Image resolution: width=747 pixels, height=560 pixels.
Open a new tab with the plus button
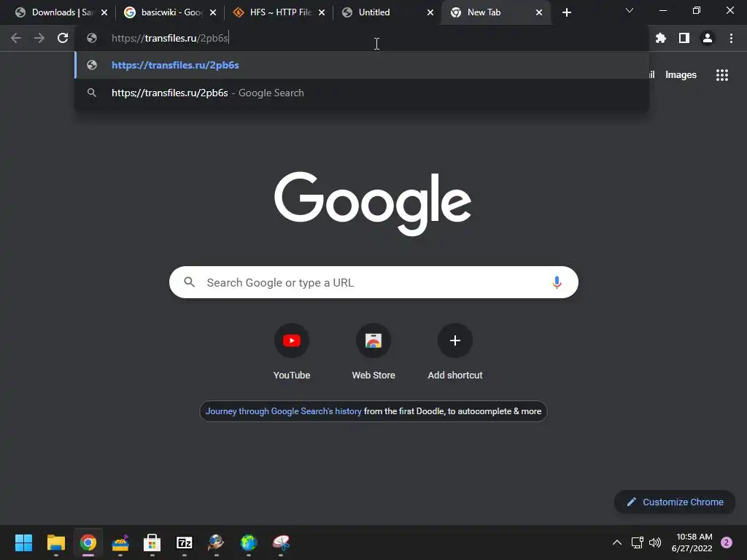click(566, 12)
